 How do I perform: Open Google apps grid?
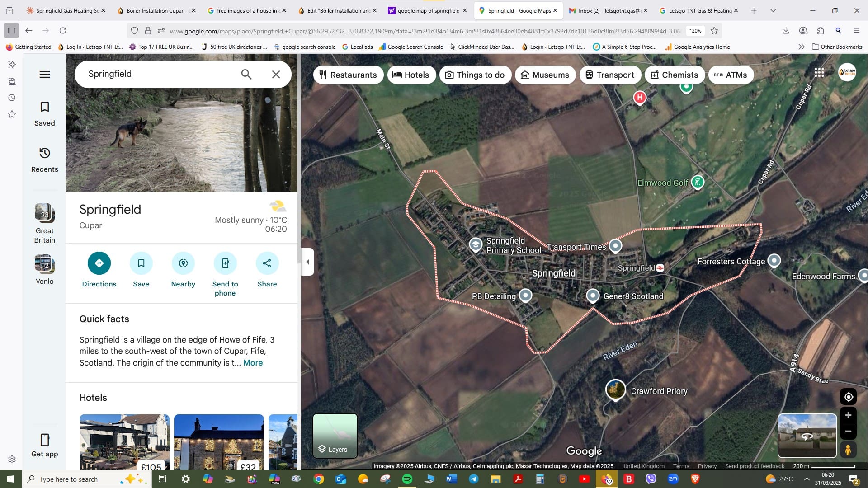(819, 72)
